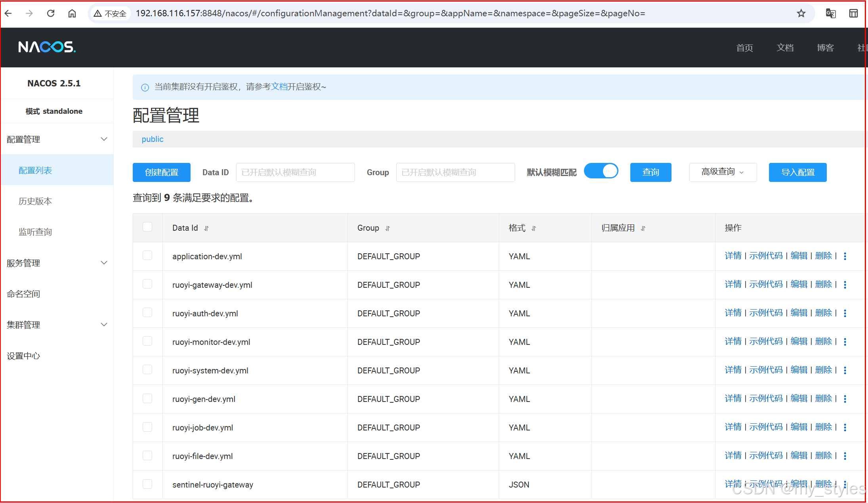Viewport: 868px width, 503px height.
Task: Go to 命名空间 sidebar item
Action: click(23, 294)
